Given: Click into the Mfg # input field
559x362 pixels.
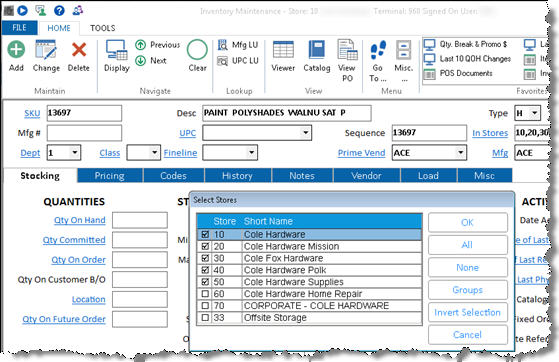Looking at the screenshot, I should point(84,133).
